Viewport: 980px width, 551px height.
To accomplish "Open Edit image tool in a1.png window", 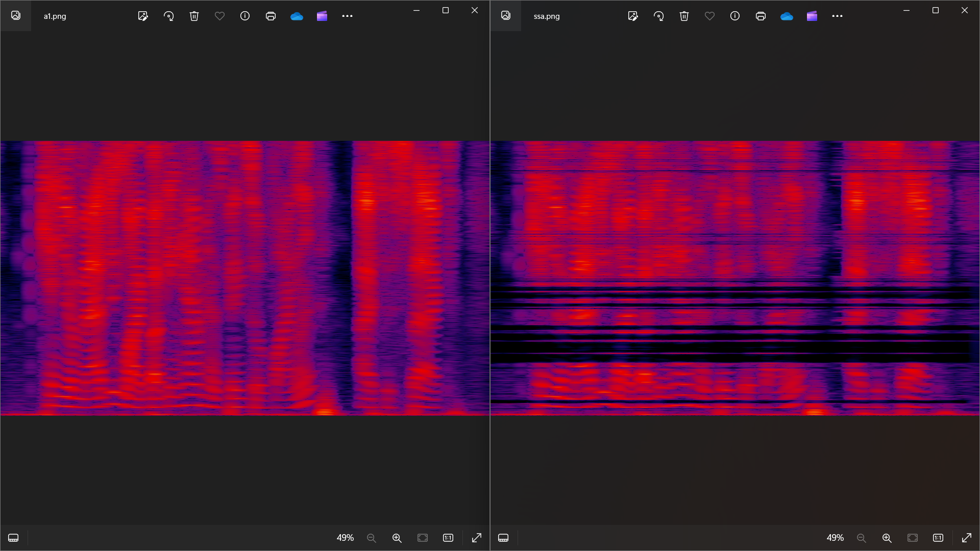I will (143, 16).
